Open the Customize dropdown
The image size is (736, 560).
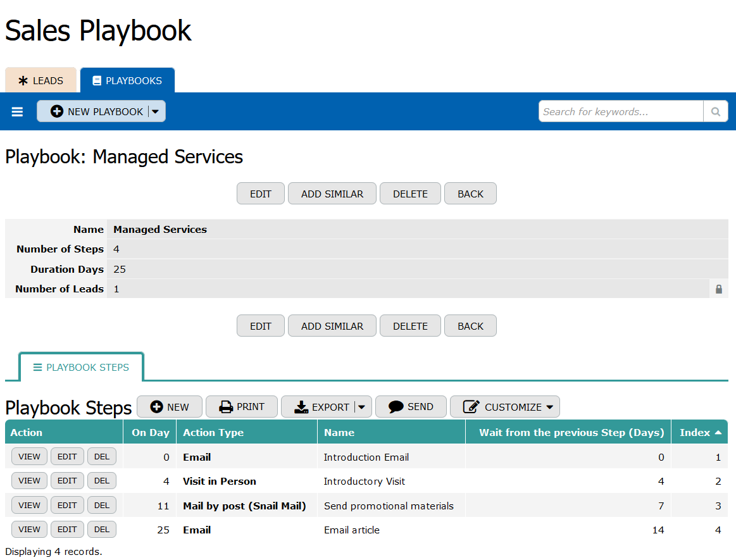[x=505, y=407]
